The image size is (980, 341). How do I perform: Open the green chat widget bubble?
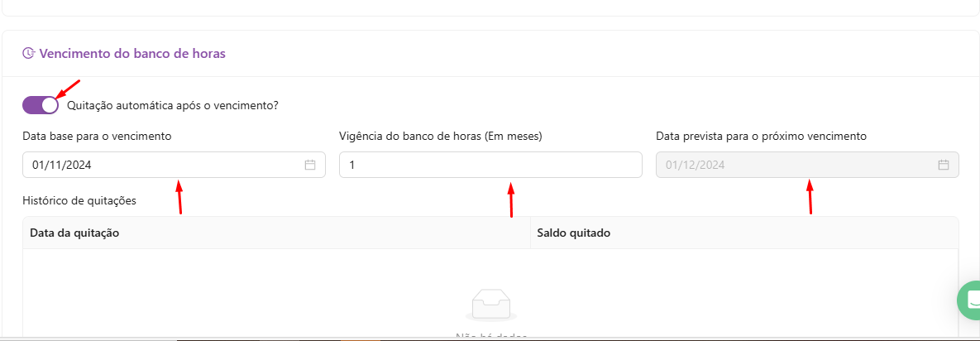click(970, 300)
